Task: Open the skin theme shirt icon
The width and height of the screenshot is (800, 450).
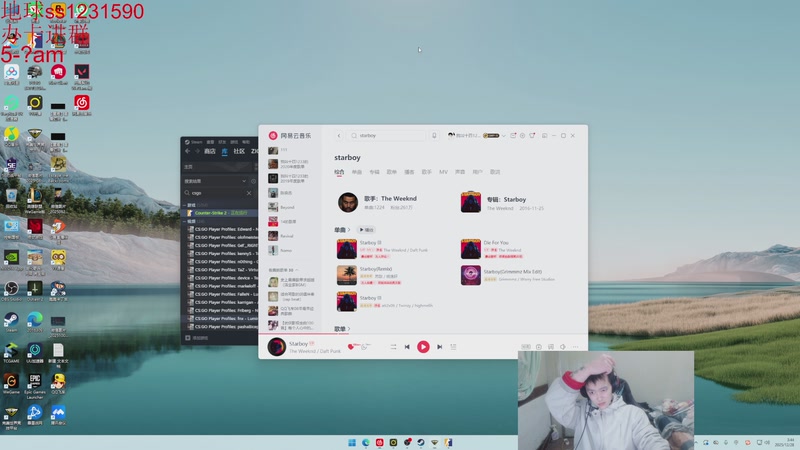Action: [532, 136]
